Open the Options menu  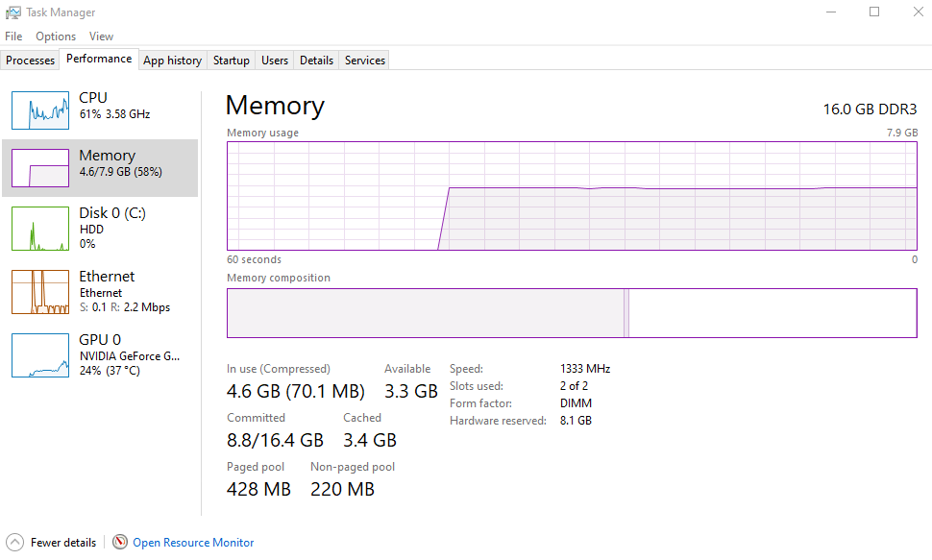coord(56,37)
